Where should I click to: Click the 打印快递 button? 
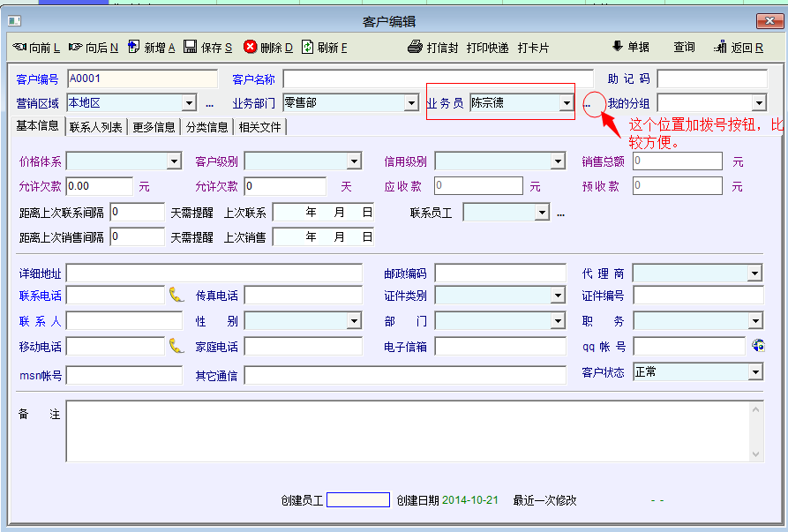487,48
